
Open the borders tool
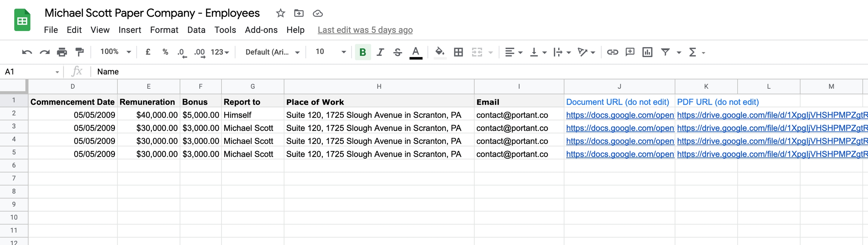tap(458, 52)
